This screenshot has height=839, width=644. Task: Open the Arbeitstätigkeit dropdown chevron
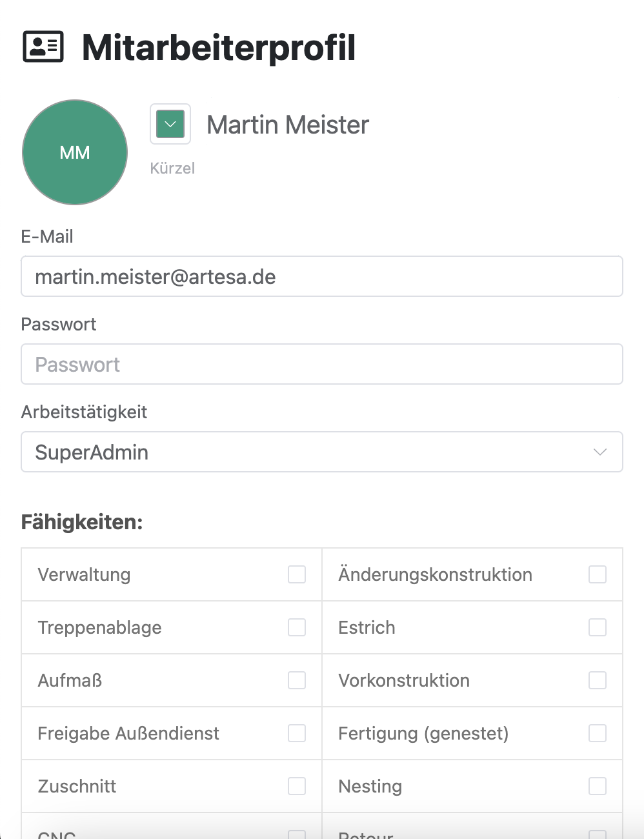(599, 452)
